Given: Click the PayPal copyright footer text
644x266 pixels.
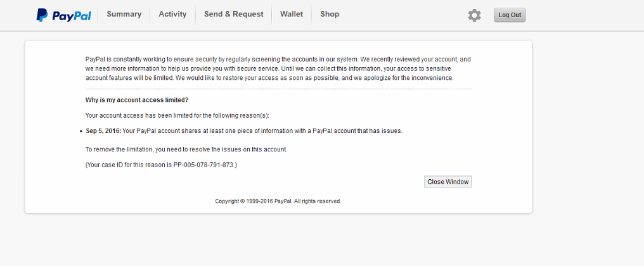Looking at the screenshot, I should [x=278, y=201].
